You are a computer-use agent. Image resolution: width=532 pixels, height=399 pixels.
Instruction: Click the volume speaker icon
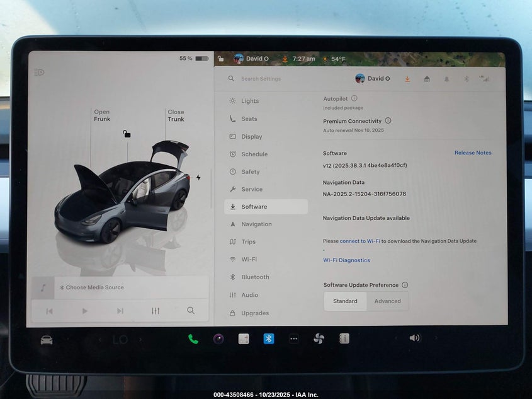tap(414, 338)
